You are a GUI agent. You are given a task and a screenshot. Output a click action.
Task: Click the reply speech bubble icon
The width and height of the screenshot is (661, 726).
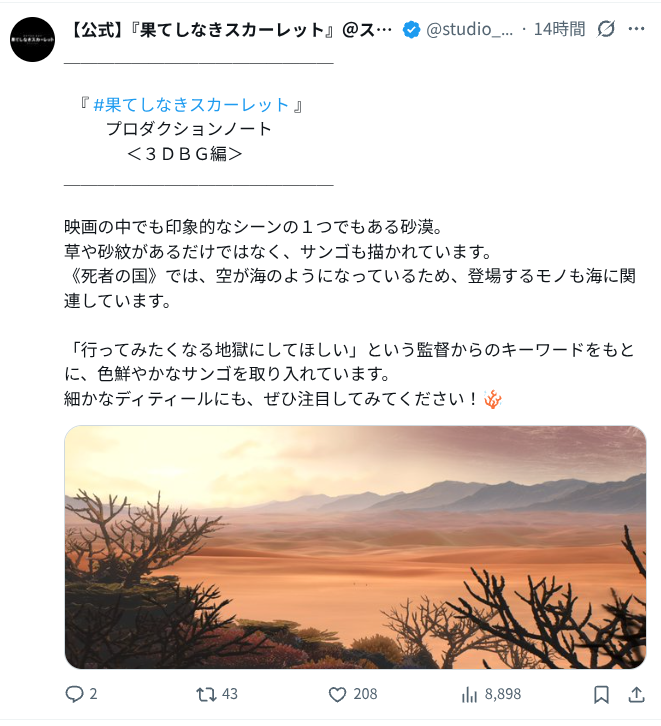click(74, 694)
